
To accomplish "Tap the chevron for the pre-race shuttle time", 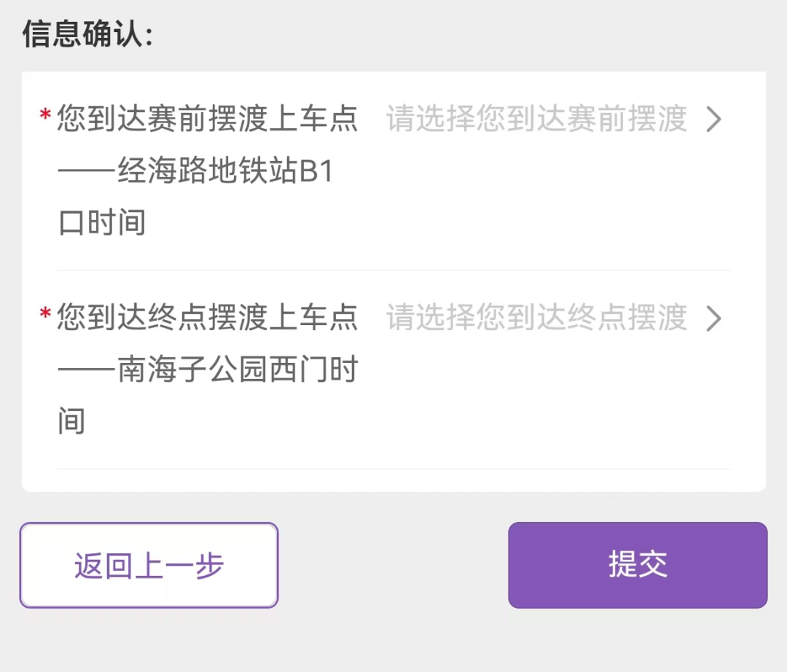I will click(713, 120).
